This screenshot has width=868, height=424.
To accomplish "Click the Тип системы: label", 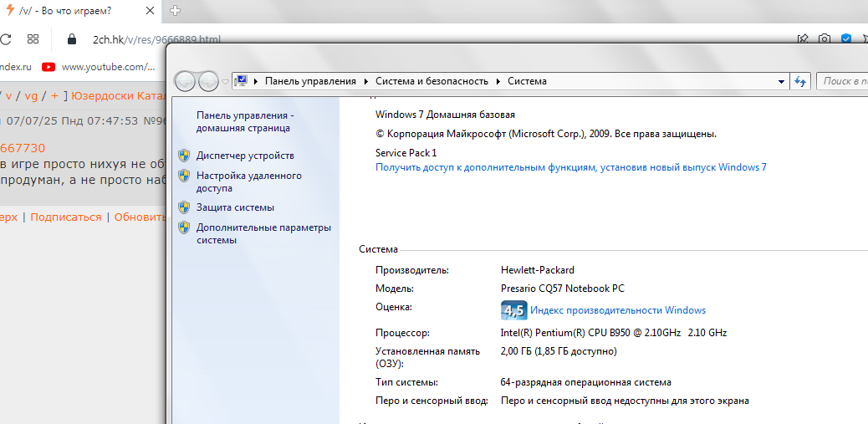I will [406, 382].
